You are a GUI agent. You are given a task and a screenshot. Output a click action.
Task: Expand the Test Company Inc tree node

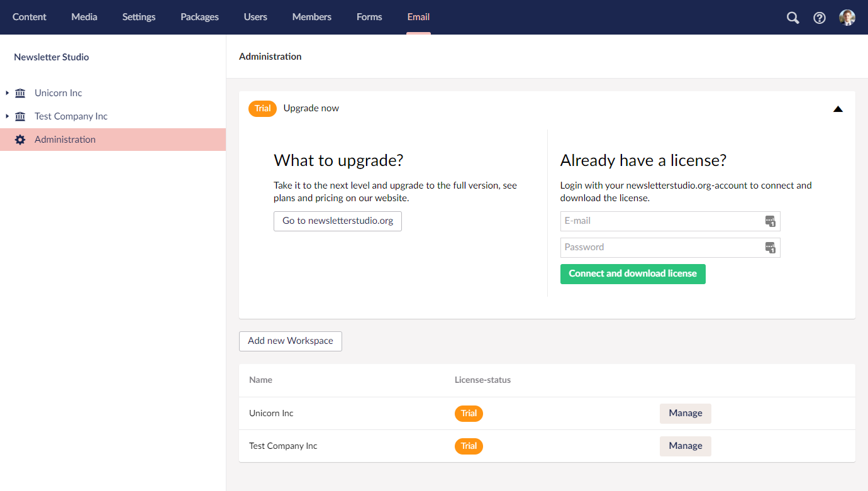click(7, 116)
